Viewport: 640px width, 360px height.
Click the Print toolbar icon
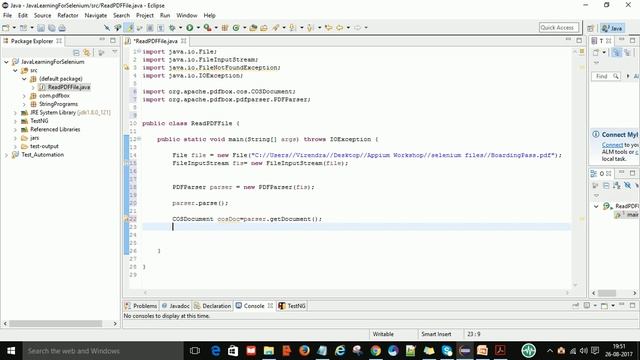(x=62, y=28)
